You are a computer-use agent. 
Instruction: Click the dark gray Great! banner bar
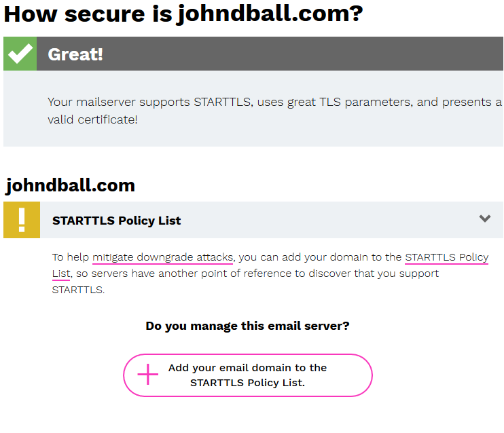click(270, 54)
